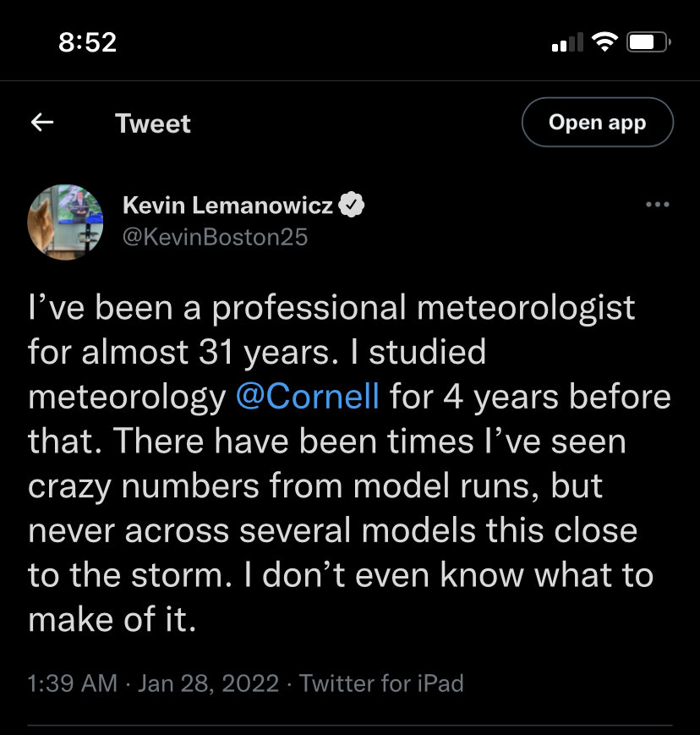700x735 pixels.
Task: Open the @Cornell mention link
Action: coord(308,397)
